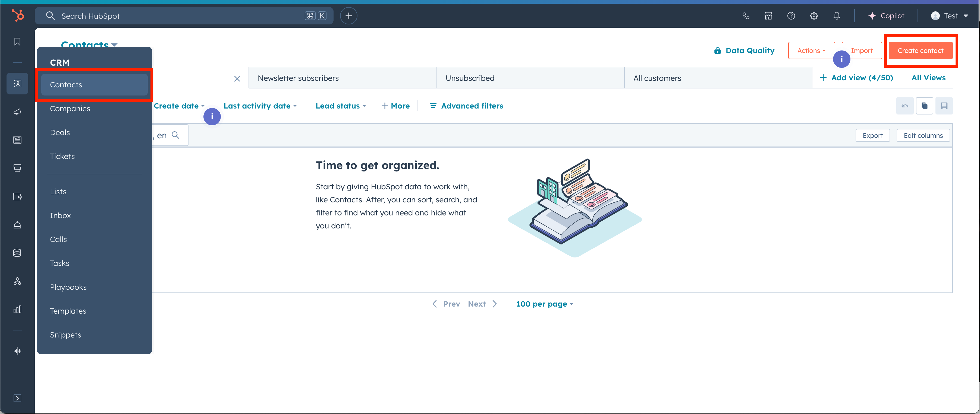Viewport: 980px width, 414px height.
Task: Choose Companies in the CRM menu
Action: click(94, 109)
